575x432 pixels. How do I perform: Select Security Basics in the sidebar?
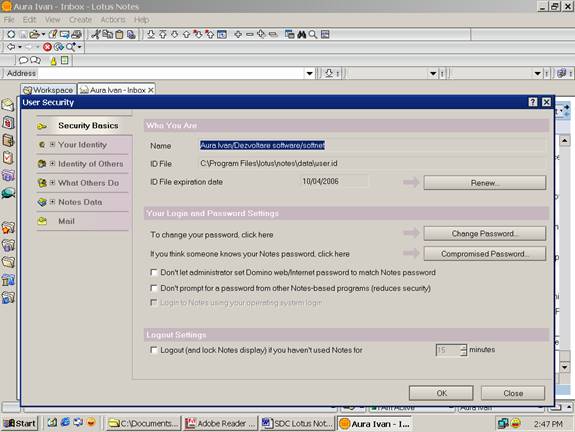click(88, 125)
